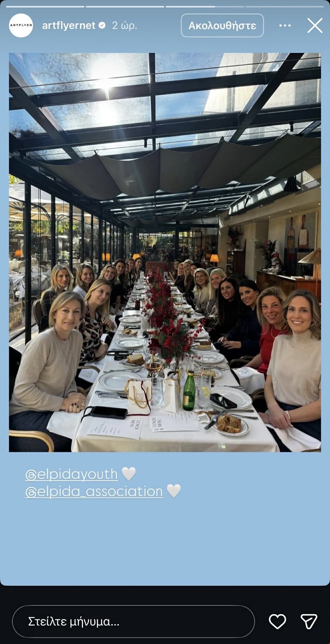Tap the artflyernet username

[68, 26]
